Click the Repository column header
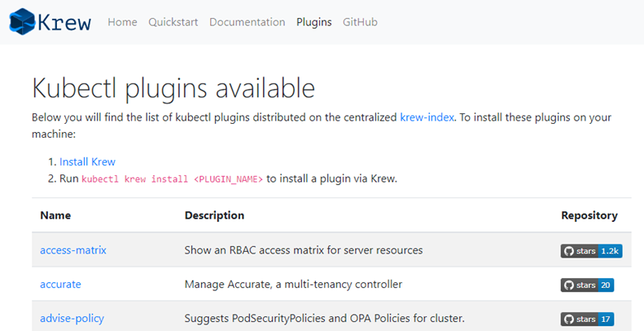The height and width of the screenshot is (331, 644). pyautogui.click(x=589, y=215)
